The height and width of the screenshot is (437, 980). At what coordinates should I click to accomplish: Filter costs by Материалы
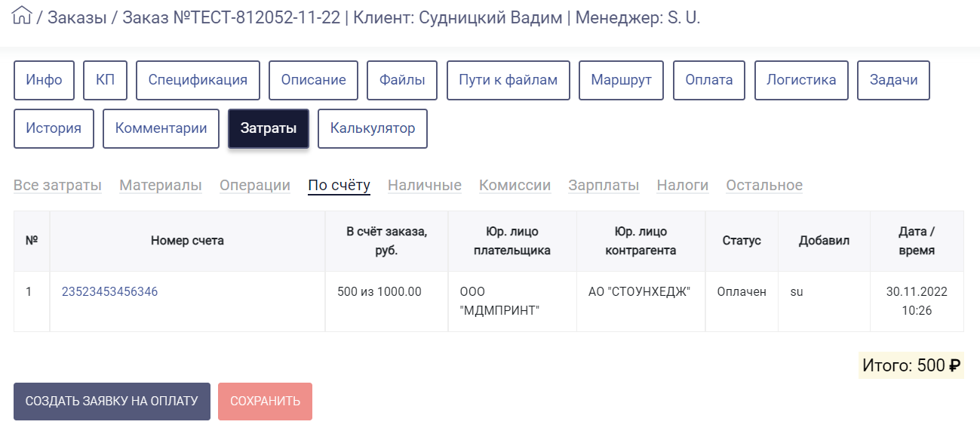pyautogui.click(x=161, y=186)
